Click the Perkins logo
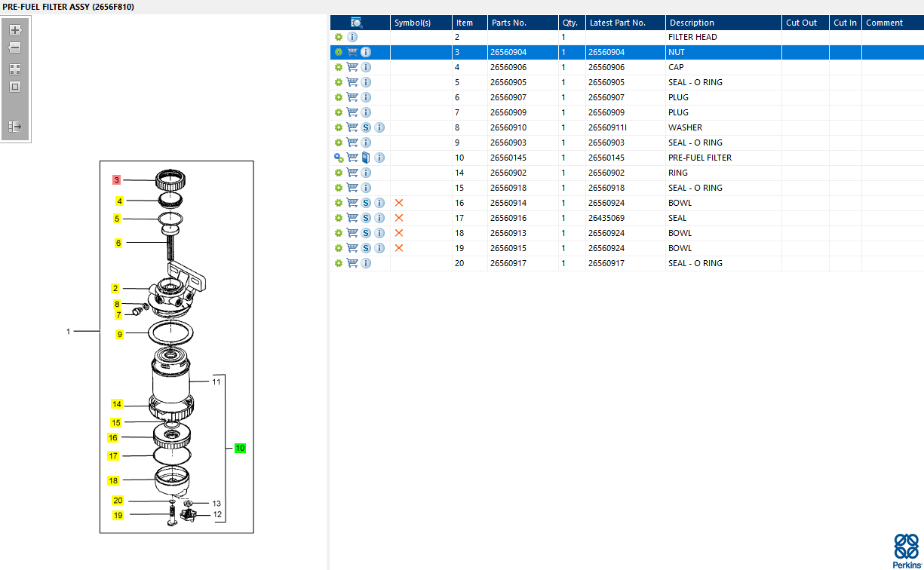Screen dimensions: 924x570 [x=906, y=550]
